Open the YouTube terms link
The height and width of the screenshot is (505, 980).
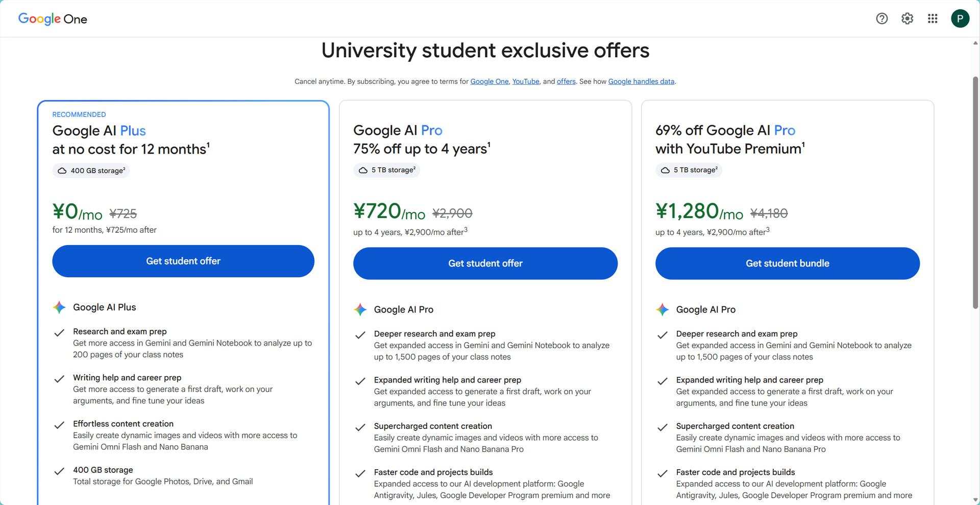(526, 82)
